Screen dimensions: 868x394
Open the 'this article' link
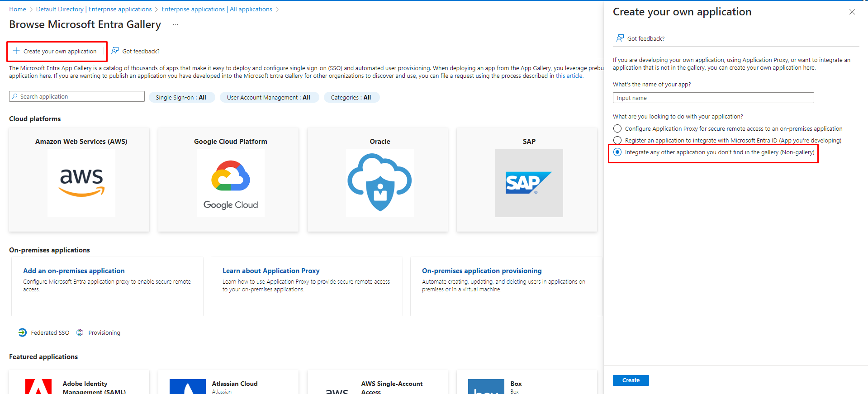coord(569,76)
